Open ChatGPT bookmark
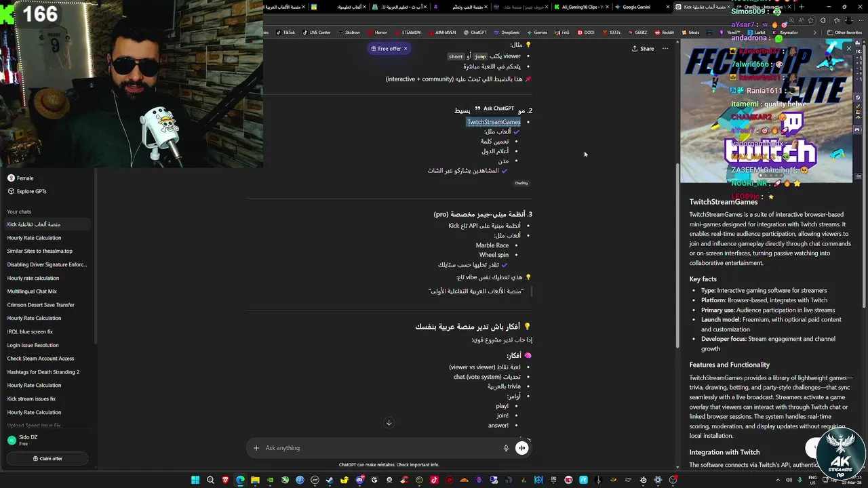This screenshot has height=488, width=868. click(475, 33)
